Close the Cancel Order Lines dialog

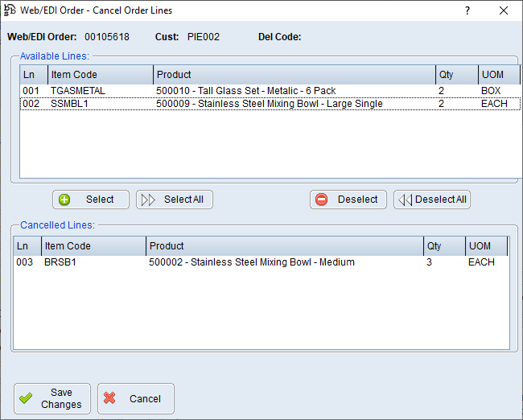pyautogui.click(x=504, y=10)
